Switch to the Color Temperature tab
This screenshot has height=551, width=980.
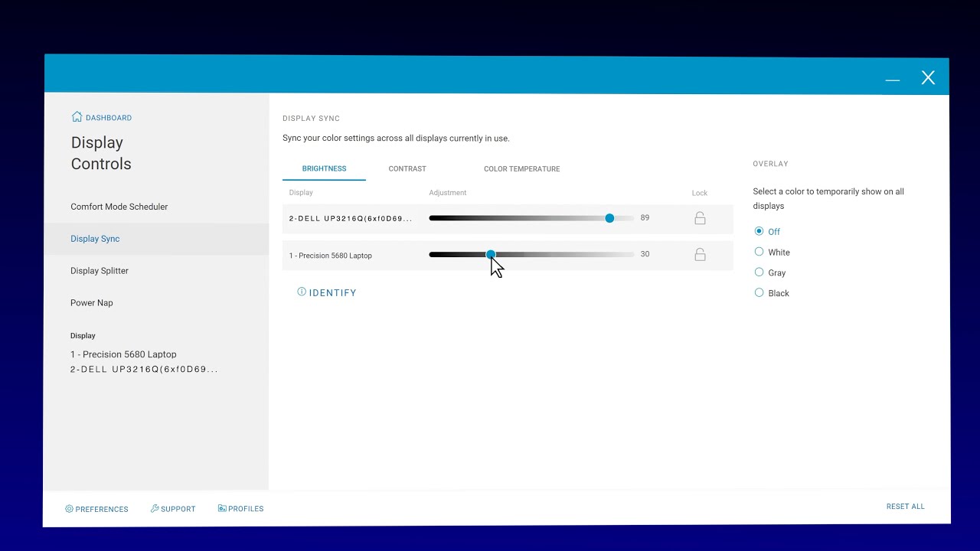(x=521, y=168)
